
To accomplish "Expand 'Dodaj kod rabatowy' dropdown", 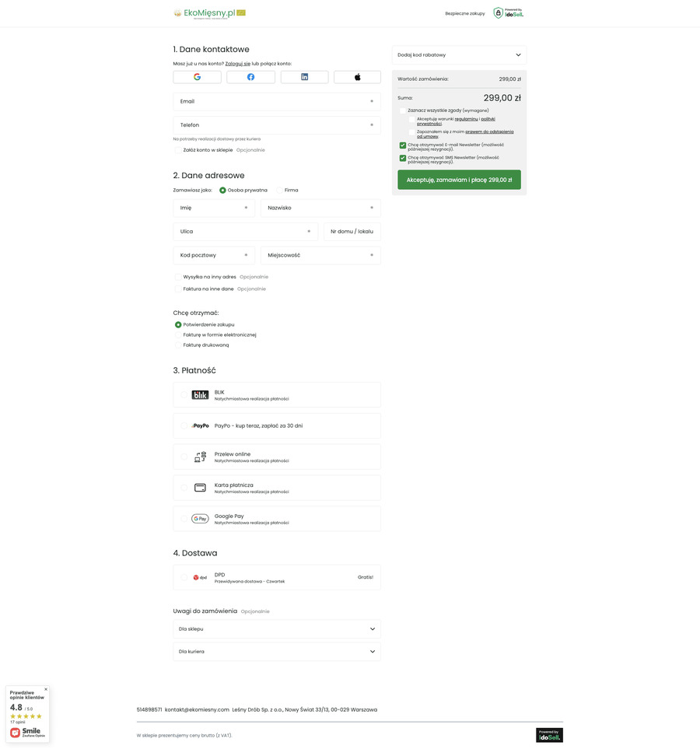I will (x=459, y=55).
